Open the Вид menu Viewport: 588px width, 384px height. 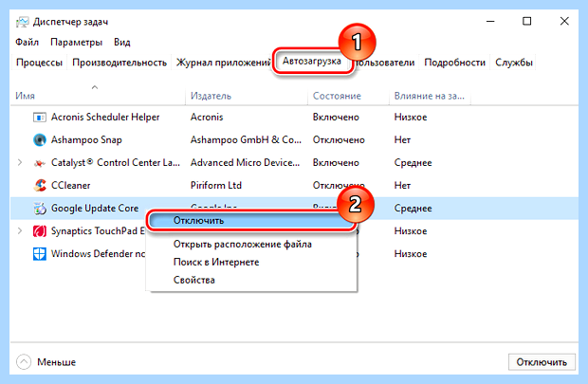coord(122,42)
